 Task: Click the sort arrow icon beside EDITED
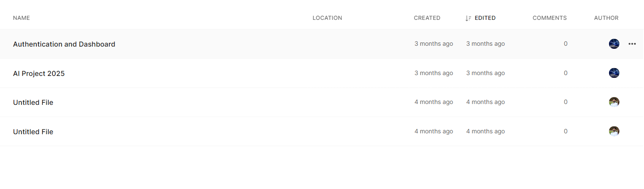(468, 18)
